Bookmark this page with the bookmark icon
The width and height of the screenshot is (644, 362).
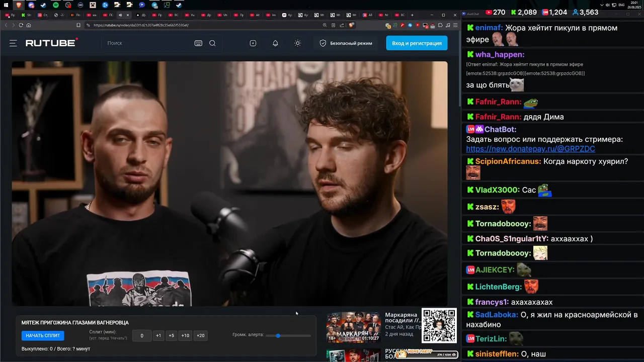tap(78, 25)
